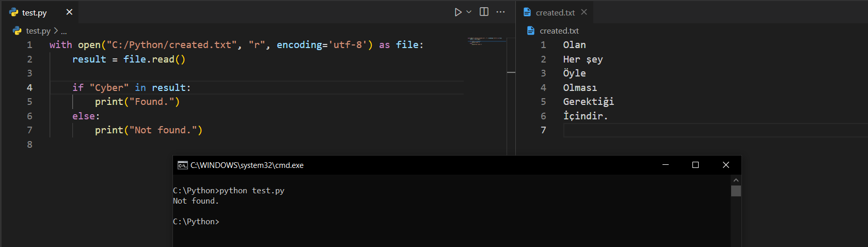
Task: Close the test.py tab
Action: (69, 12)
